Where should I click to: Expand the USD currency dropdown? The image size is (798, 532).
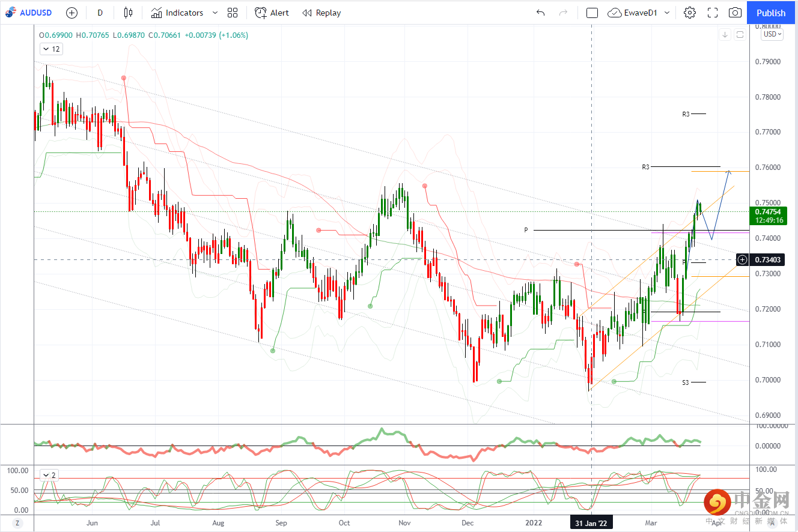click(x=772, y=35)
